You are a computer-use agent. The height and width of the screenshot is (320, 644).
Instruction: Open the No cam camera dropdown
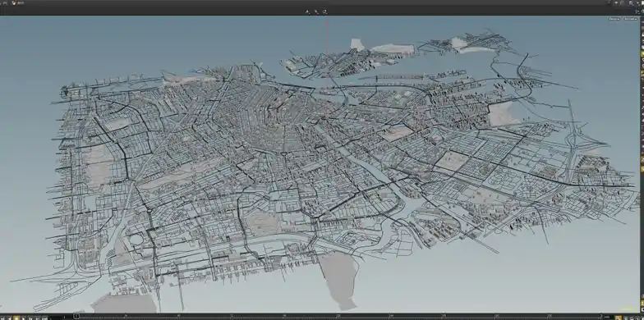(630, 19)
